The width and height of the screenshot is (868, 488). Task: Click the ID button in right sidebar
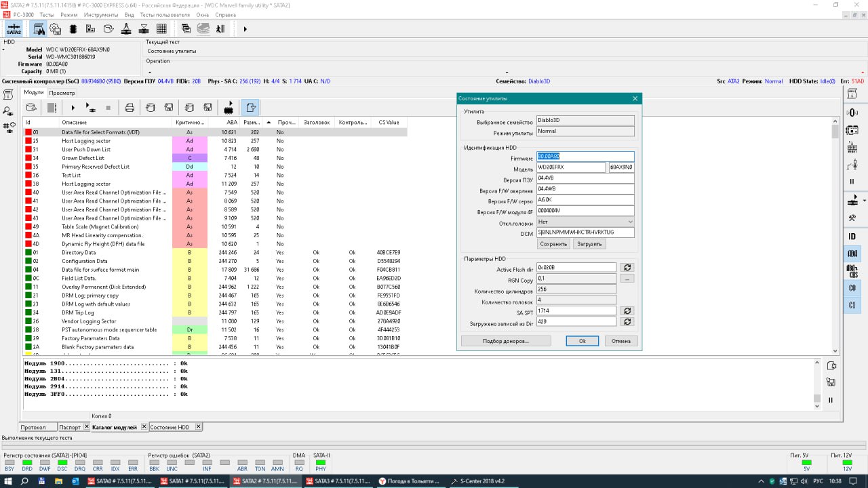[852, 237]
